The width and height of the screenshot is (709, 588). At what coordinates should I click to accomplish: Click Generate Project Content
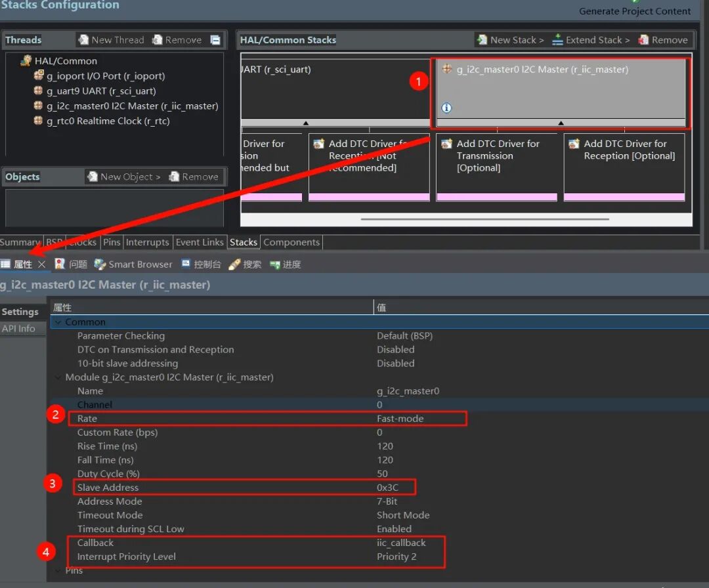point(634,11)
